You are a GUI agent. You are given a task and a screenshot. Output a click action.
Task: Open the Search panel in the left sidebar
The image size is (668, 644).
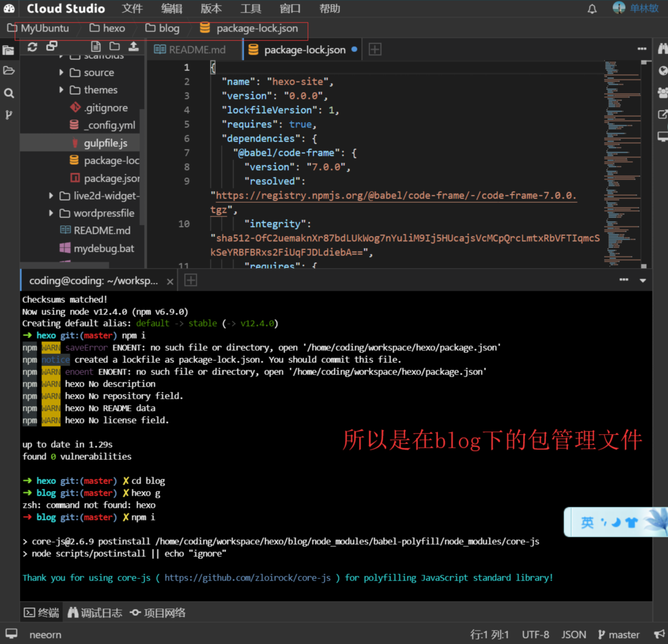point(9,93)
